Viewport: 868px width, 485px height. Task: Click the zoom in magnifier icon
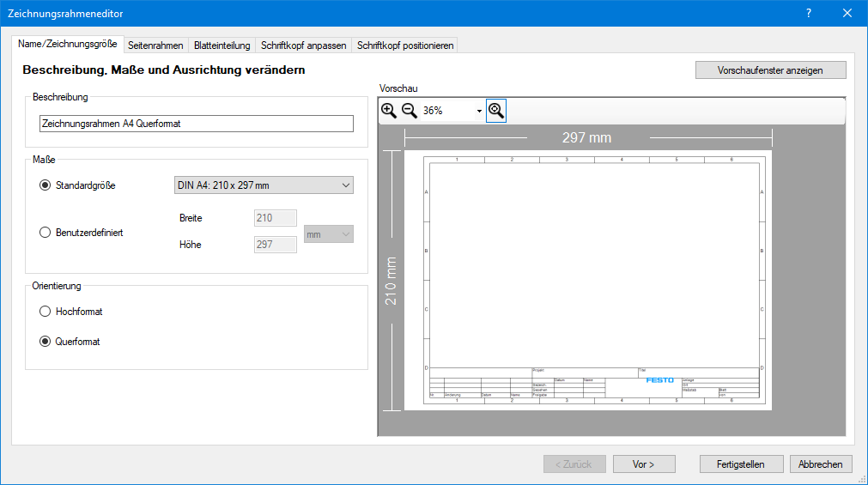pos(389,110)
